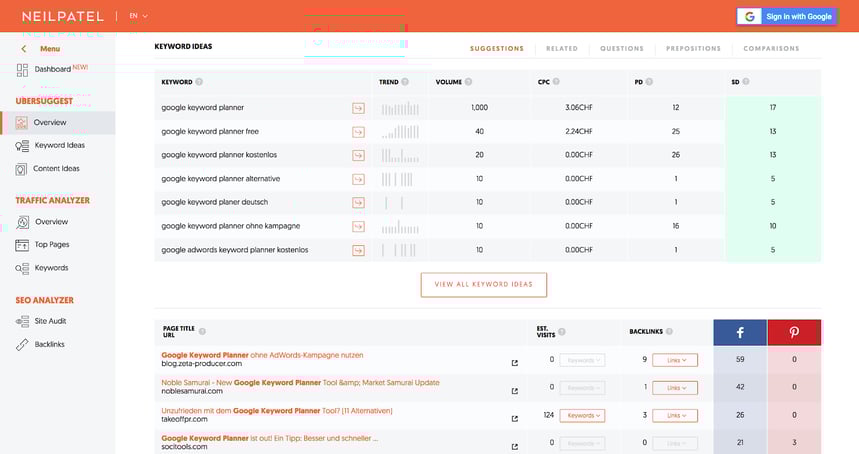The image size is (859, 454).
Task: Switch to the Comparisons tab
Action: click(771, 49)
